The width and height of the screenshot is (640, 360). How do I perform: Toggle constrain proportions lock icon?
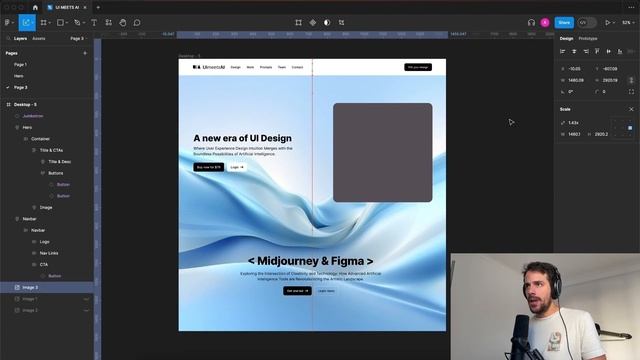tap(631, 80)
